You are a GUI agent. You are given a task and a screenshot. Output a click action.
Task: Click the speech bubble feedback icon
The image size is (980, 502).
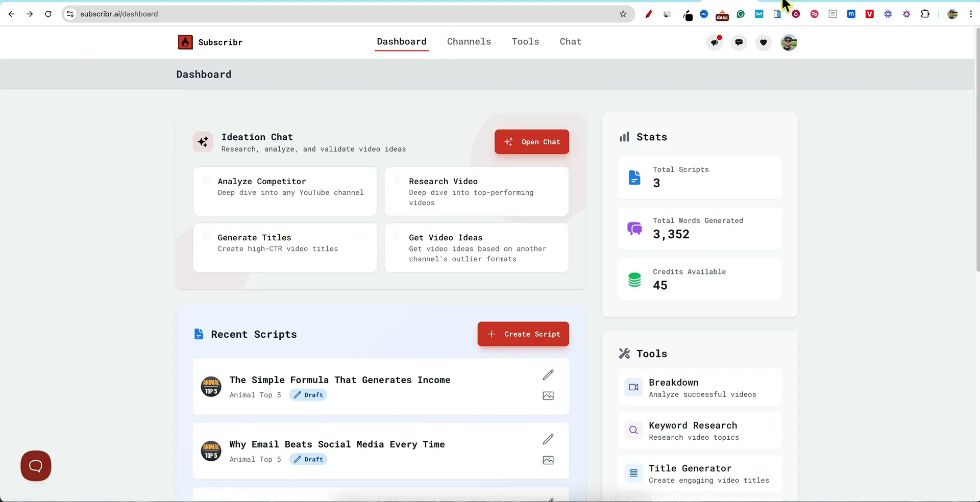pyautogui.click(x=739, y=42)
